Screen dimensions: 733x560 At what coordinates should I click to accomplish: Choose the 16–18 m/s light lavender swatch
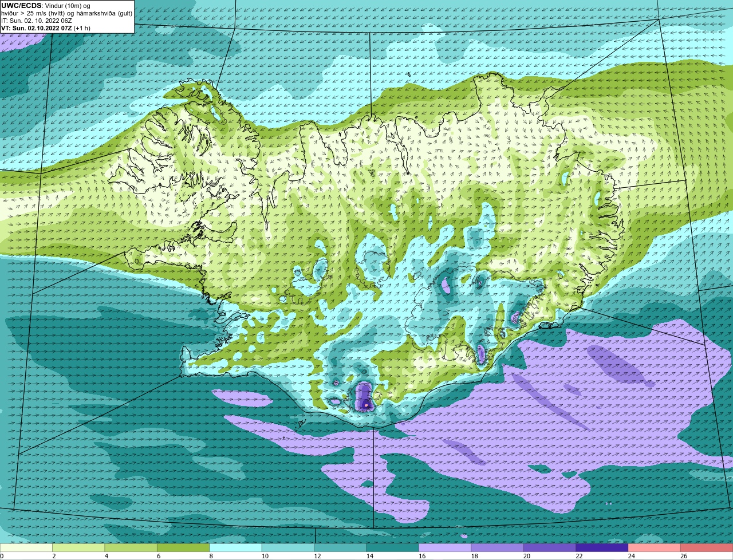click(x=445, y=547)
